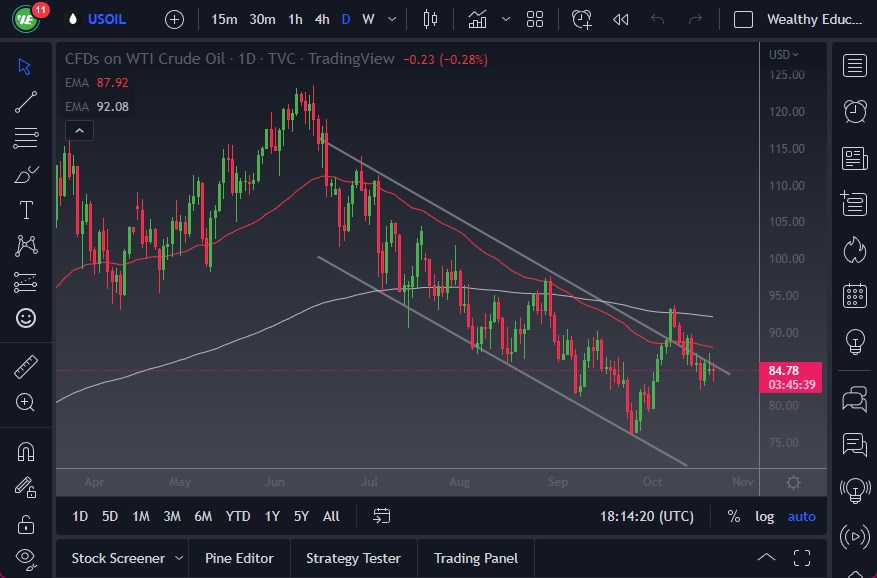Open the Watchlist panel on the right sidebar
The image size is (877, 578).
pos(853,66)
